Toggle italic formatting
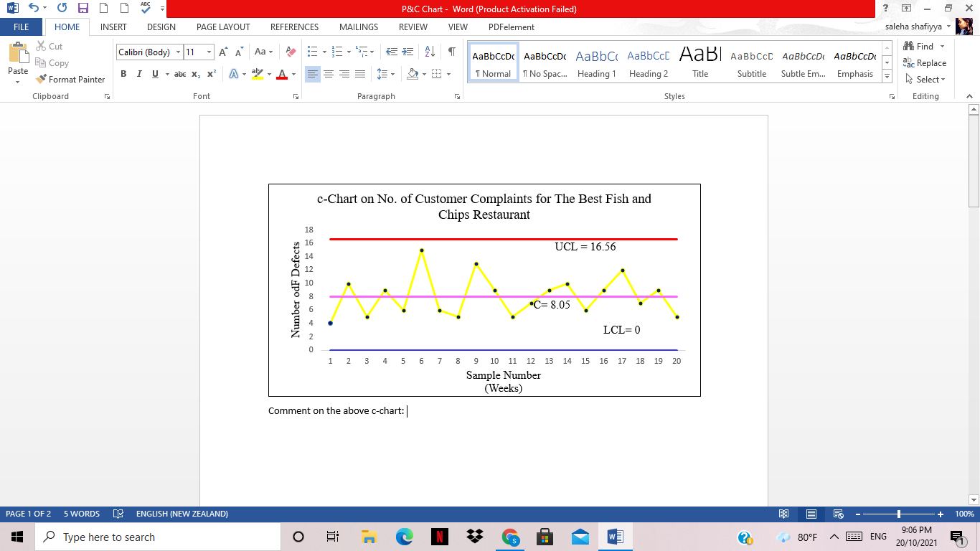Image resolution: width=980 pixels, height=551 pixels. click(138, 74)
